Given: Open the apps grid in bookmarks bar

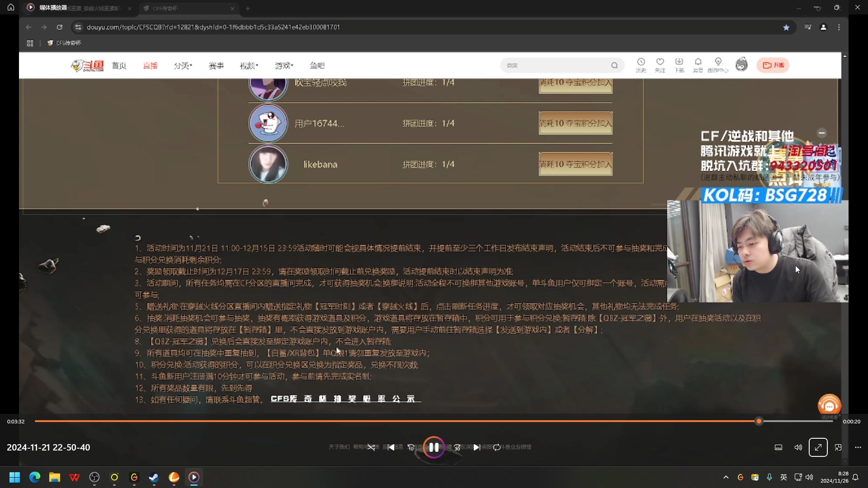Looking at the screenshot, I should pos(30,43).
